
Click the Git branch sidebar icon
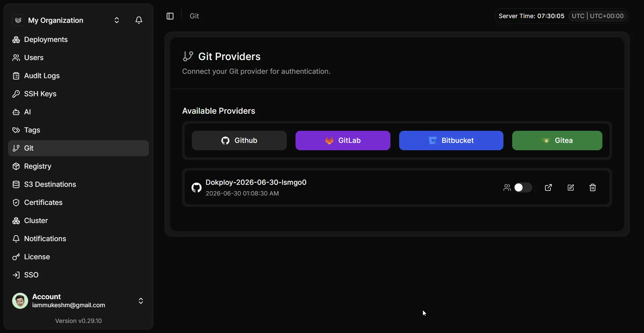[16, 148]
